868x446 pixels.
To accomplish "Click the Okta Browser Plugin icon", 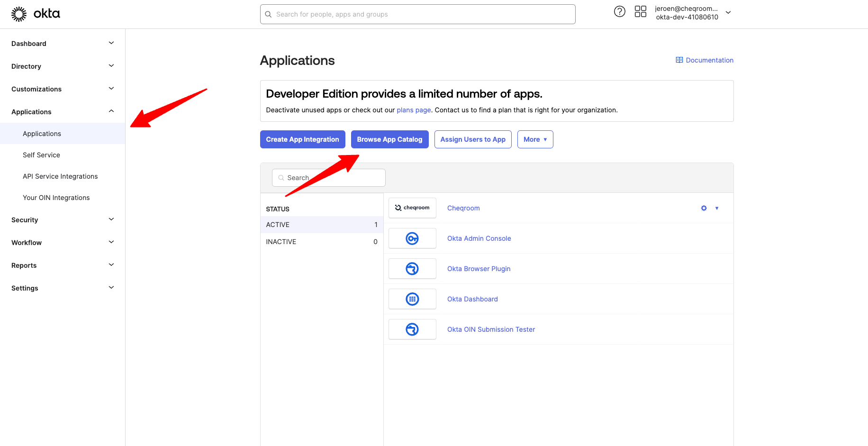I will pyautogui.click(x=412, y=269).
